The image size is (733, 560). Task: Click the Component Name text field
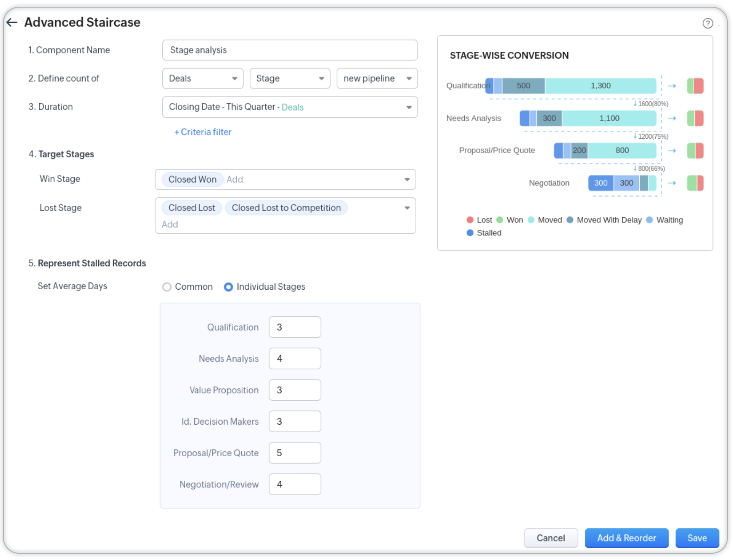coord(290,50)
